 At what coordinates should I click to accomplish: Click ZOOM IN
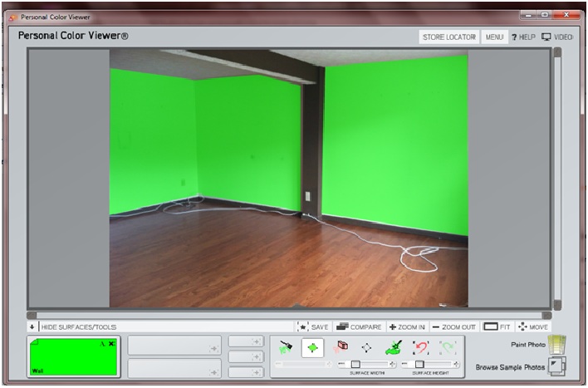(407, 327)
